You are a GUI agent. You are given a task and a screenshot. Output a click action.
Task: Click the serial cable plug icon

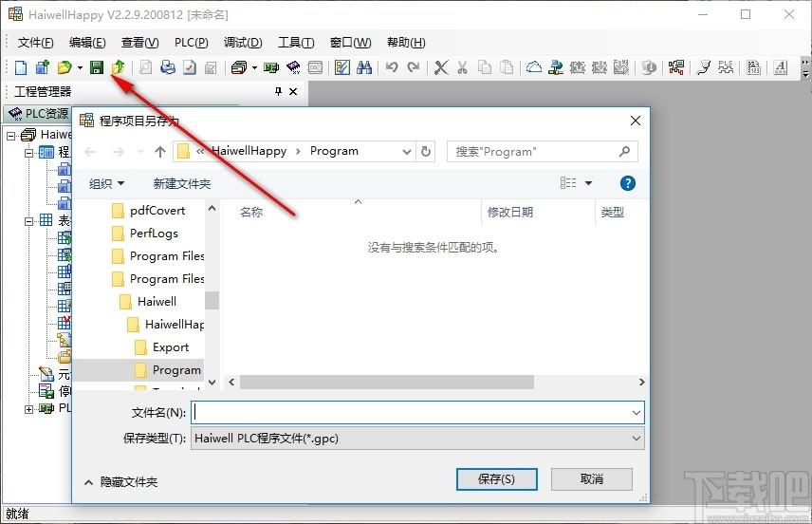[x=704, y=67]
